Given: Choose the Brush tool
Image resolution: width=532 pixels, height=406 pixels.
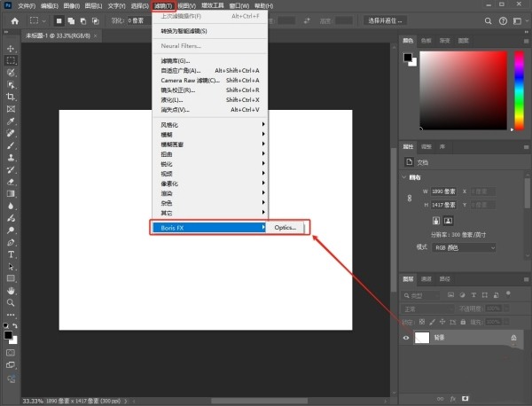Looking at the screenshot, I should click(11, 144).
